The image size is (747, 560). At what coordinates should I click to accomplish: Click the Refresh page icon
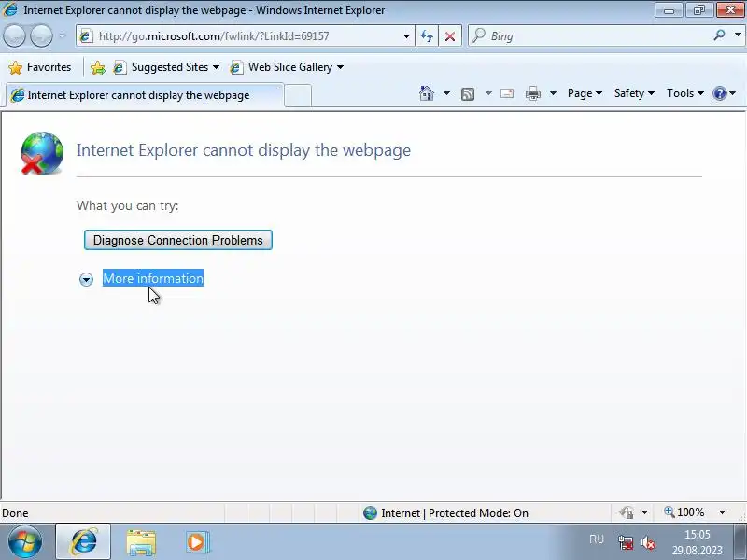(427, 36)
